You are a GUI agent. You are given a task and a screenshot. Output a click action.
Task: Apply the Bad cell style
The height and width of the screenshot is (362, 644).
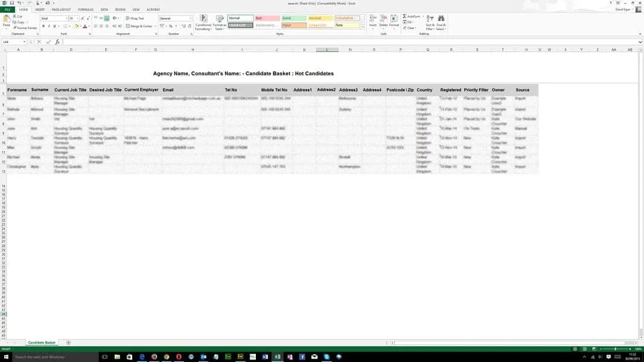click(x=267, y=18)
